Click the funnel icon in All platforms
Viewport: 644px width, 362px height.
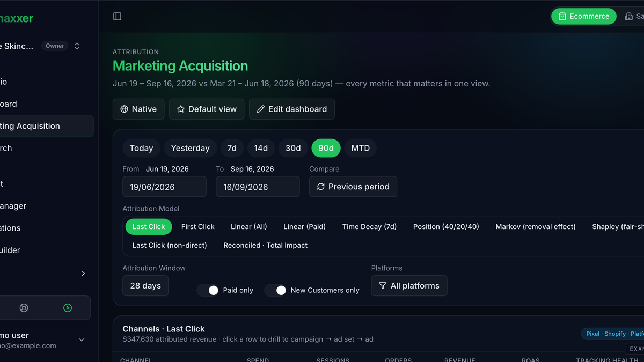(383, 286)
